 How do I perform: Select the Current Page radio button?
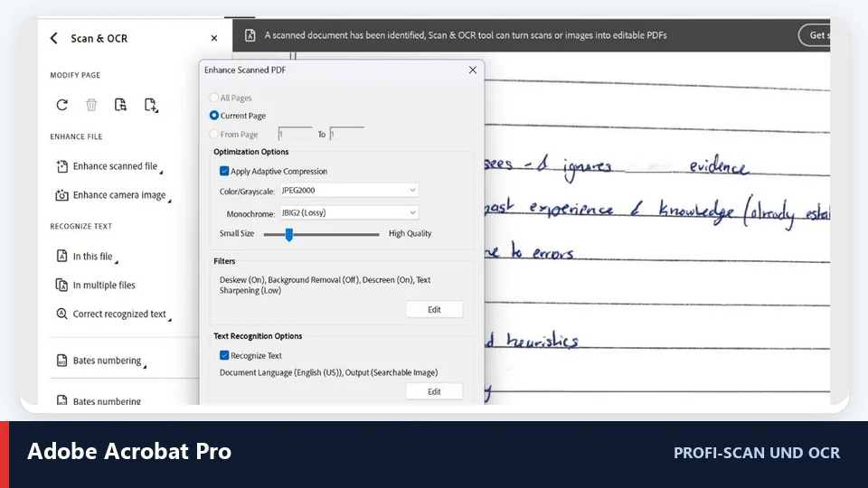point(213,115)
